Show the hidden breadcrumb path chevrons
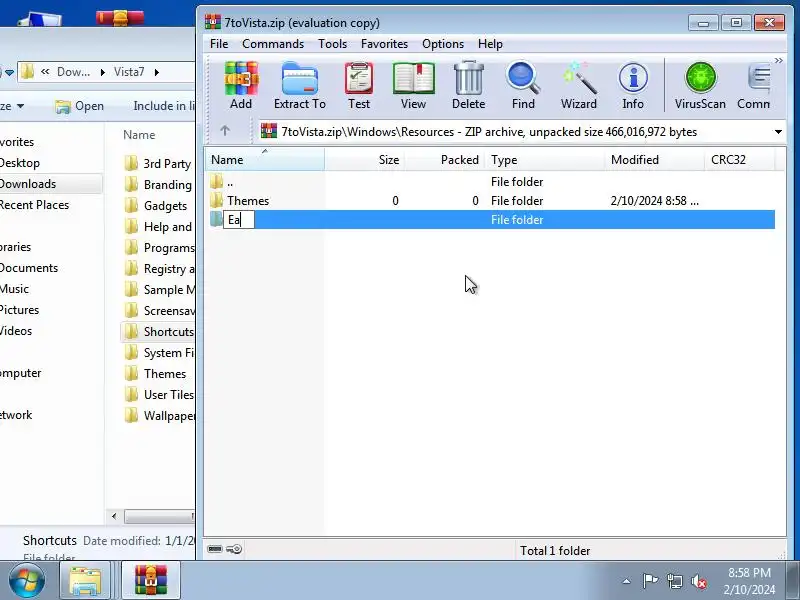Image resolution: width=800 pixels, height=600 pixels. coord(45,71)
